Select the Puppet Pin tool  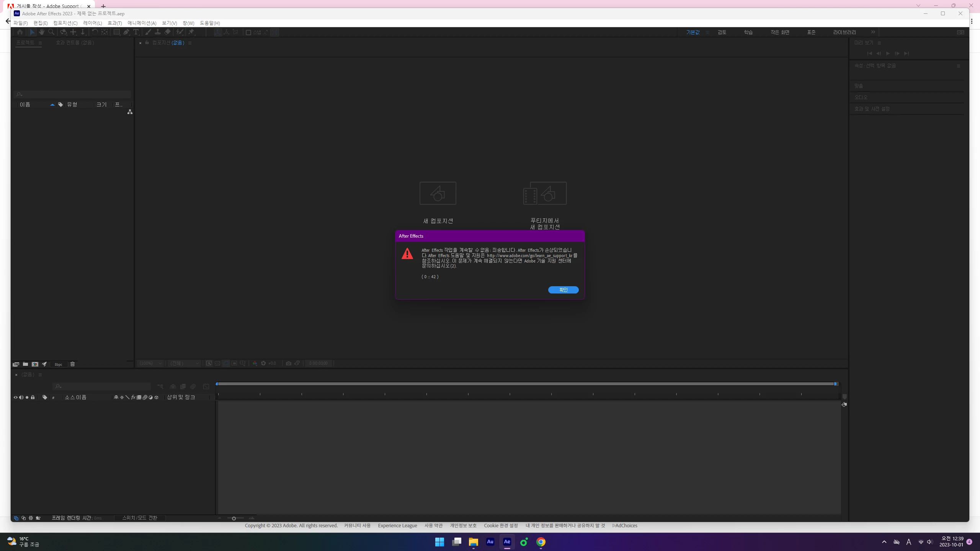[191, 32]
